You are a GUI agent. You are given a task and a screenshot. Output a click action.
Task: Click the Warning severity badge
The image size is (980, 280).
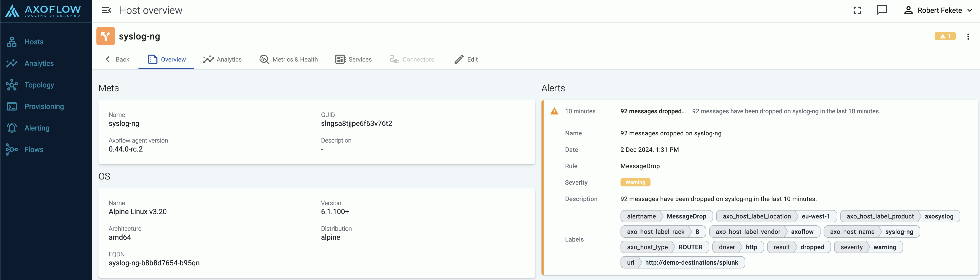click(635, 182)
